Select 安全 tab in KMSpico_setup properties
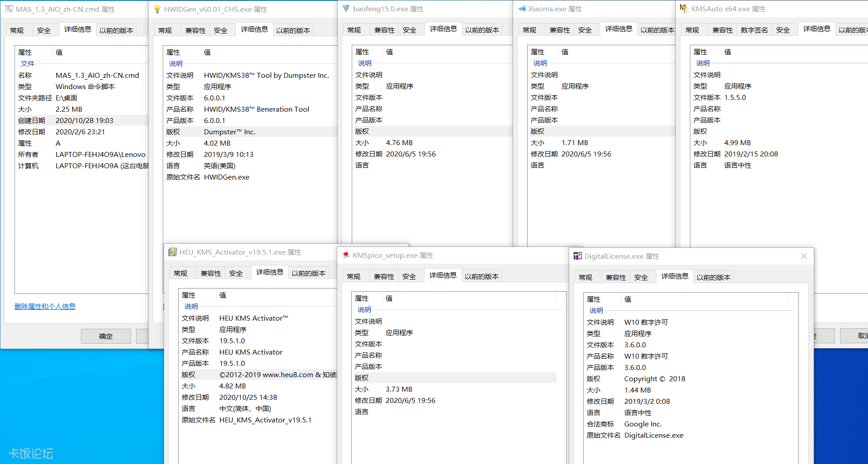 tap(409, 276)
